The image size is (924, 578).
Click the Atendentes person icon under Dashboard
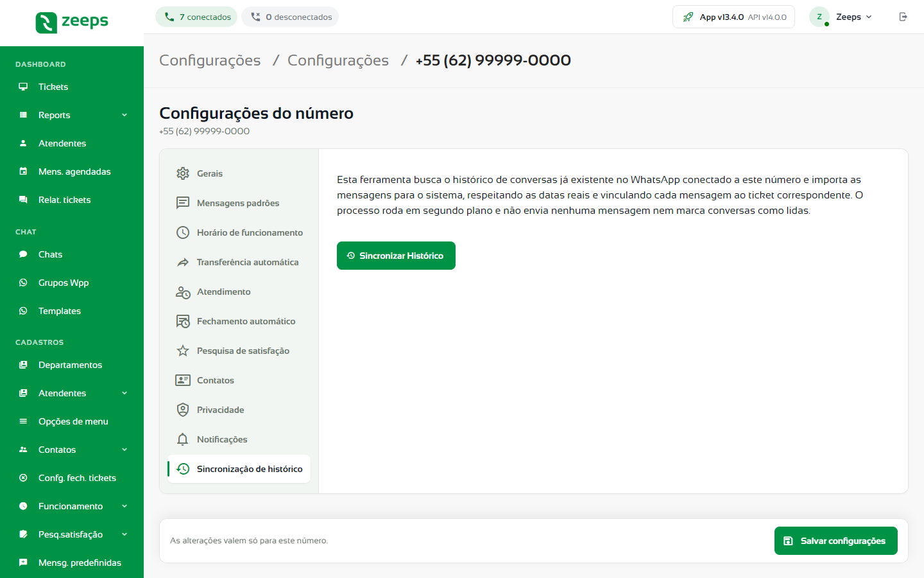(x=23, y=143)
